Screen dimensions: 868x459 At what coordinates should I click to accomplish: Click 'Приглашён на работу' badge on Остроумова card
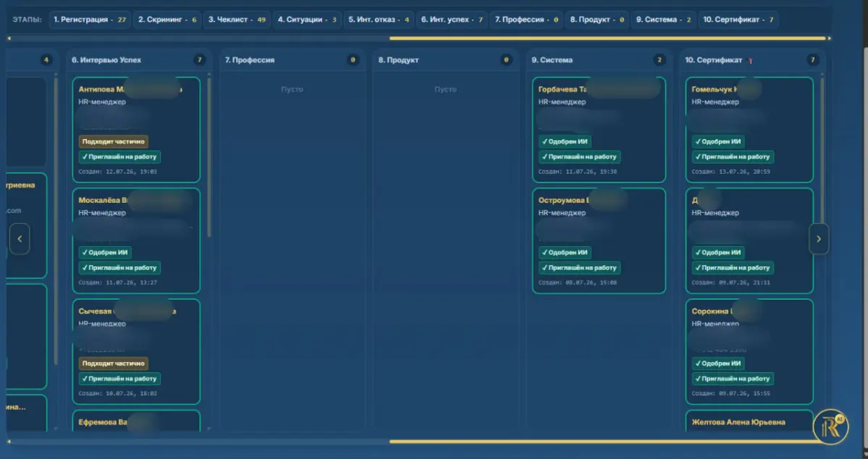pyautogui.click(x=580, y=268)
